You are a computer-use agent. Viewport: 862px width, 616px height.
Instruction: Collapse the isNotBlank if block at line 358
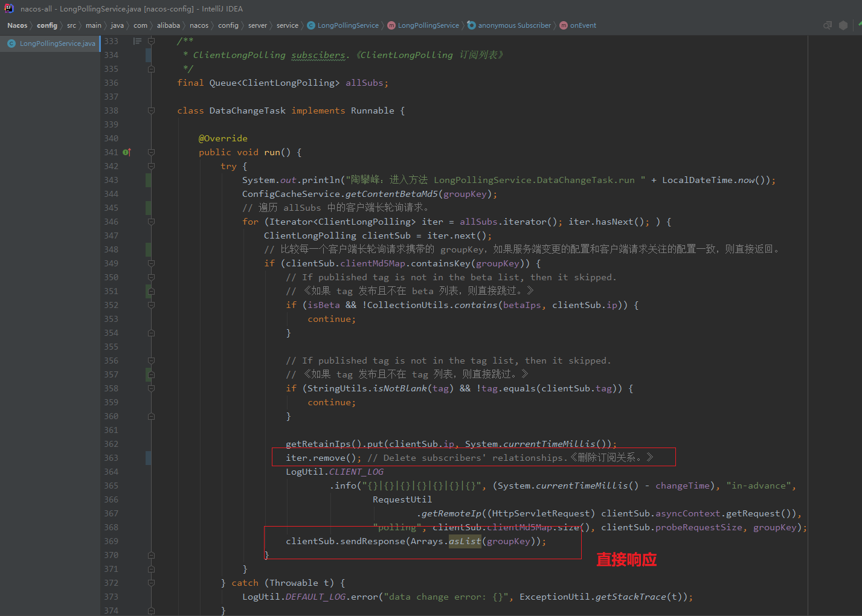click(152, 388)
